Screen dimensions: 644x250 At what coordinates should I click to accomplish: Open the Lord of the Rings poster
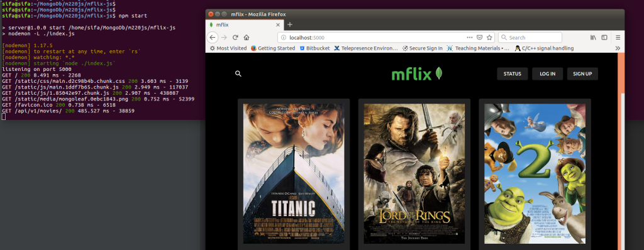(x=414, y=173)
